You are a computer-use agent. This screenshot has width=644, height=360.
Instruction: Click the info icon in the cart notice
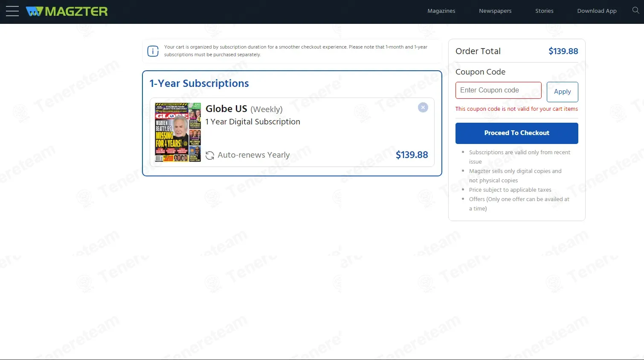[x=153, y=51]
